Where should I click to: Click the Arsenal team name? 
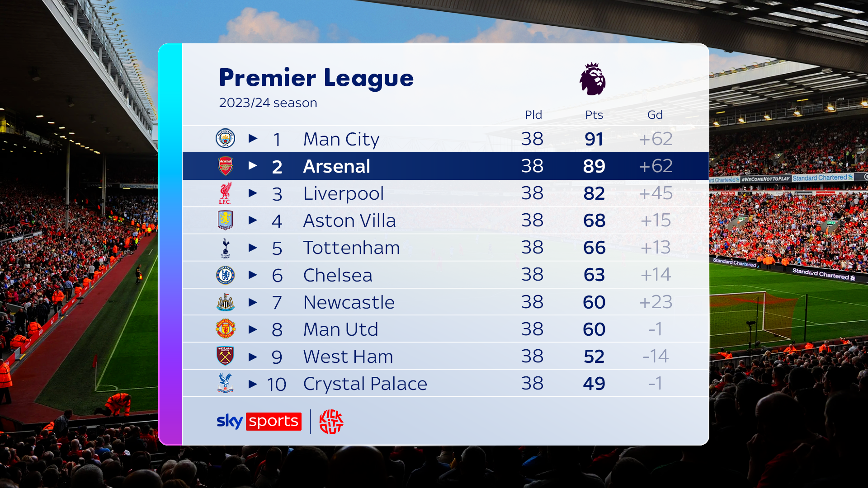pyautogui.click(x=337, y=166)
